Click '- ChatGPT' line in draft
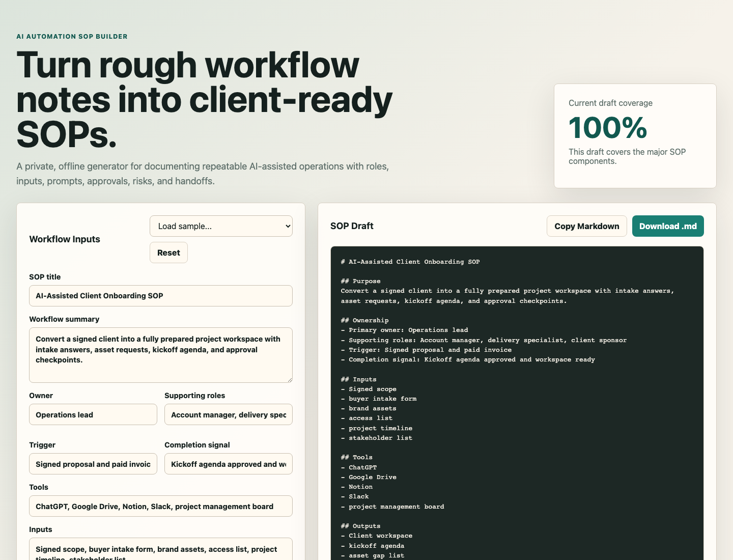The height and width of the screenshot is (560, 733). click(x=358, y=467)
